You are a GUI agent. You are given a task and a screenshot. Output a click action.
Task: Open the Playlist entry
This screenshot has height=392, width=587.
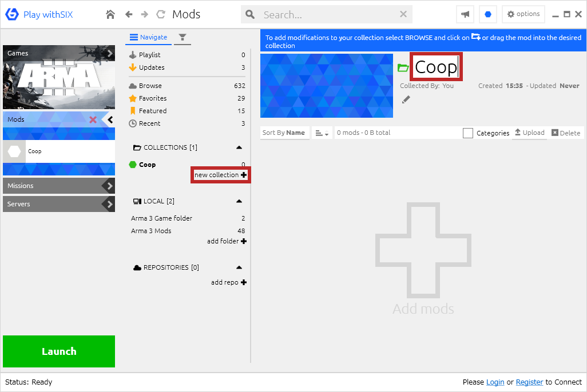(187, 55)
